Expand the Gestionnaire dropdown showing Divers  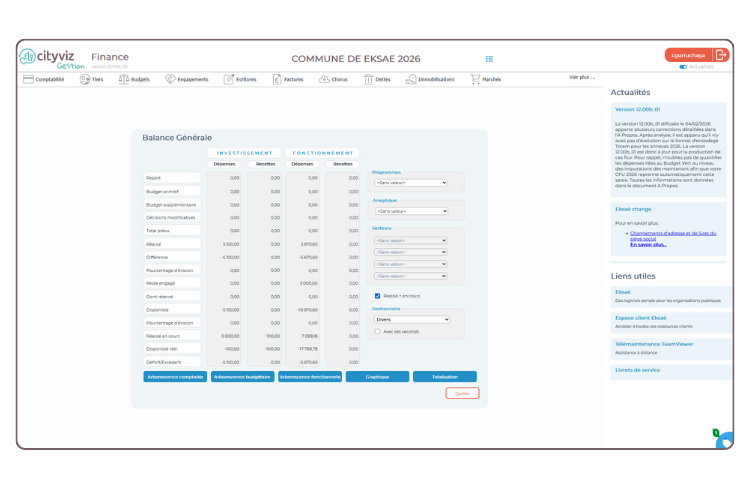(x=410, y=320)
